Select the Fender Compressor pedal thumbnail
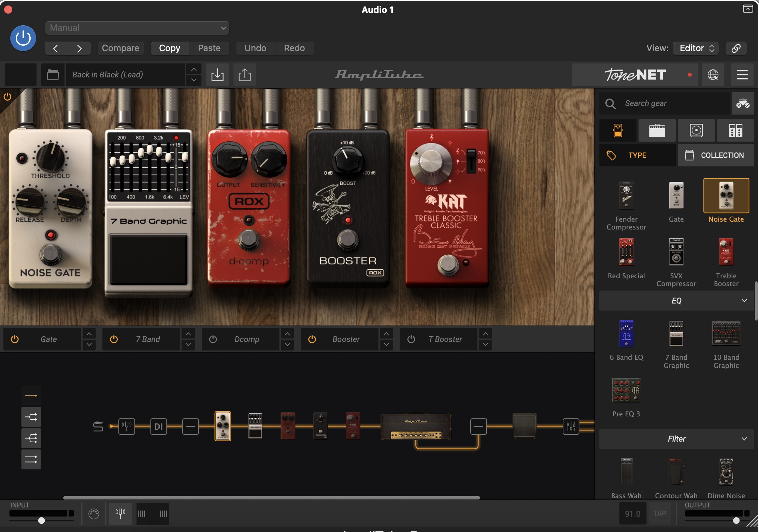Screen dimensions: 759x532 [626, 196]
